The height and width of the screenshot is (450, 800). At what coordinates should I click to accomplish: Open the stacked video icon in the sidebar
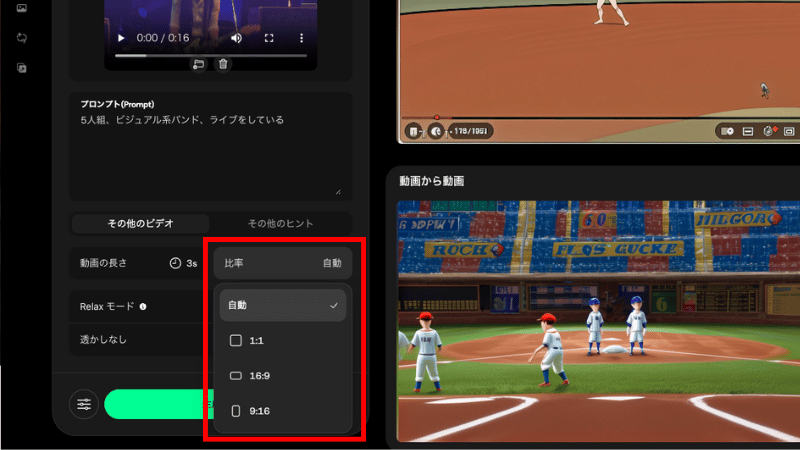click(x=21, y=68)
